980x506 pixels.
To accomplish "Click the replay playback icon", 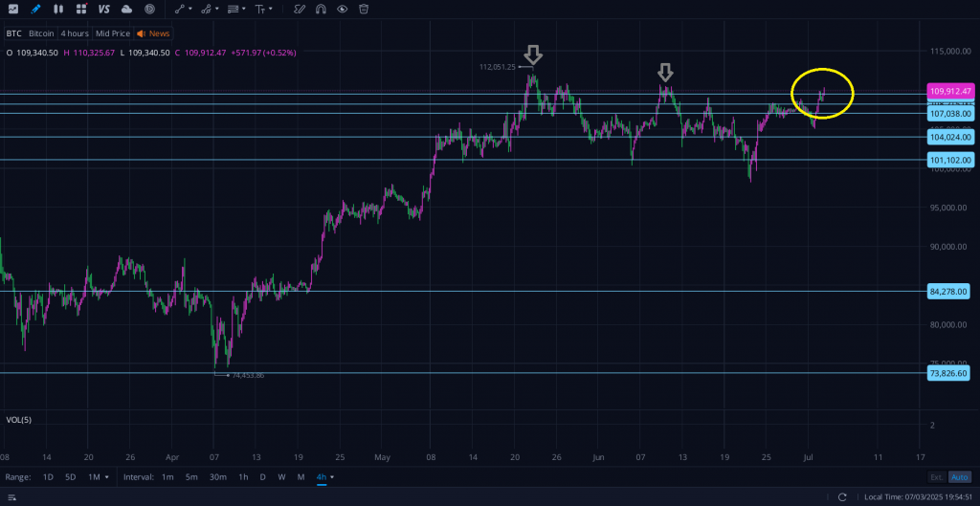I will coord(149,9).
